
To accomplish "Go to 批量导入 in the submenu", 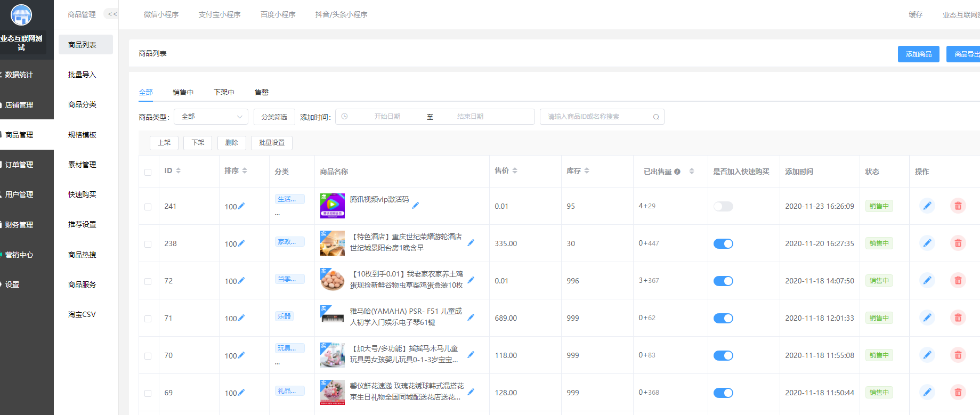I will (x=82, y=75).
